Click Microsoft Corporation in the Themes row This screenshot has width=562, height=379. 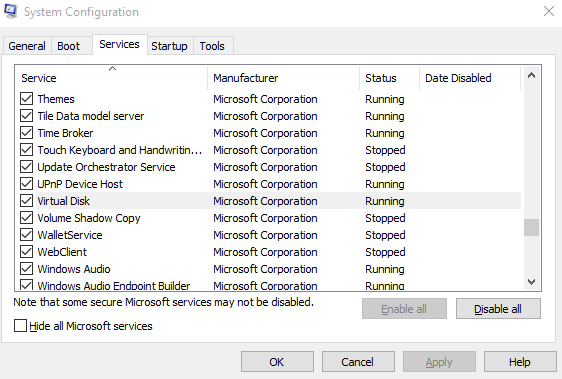(265, 99)
